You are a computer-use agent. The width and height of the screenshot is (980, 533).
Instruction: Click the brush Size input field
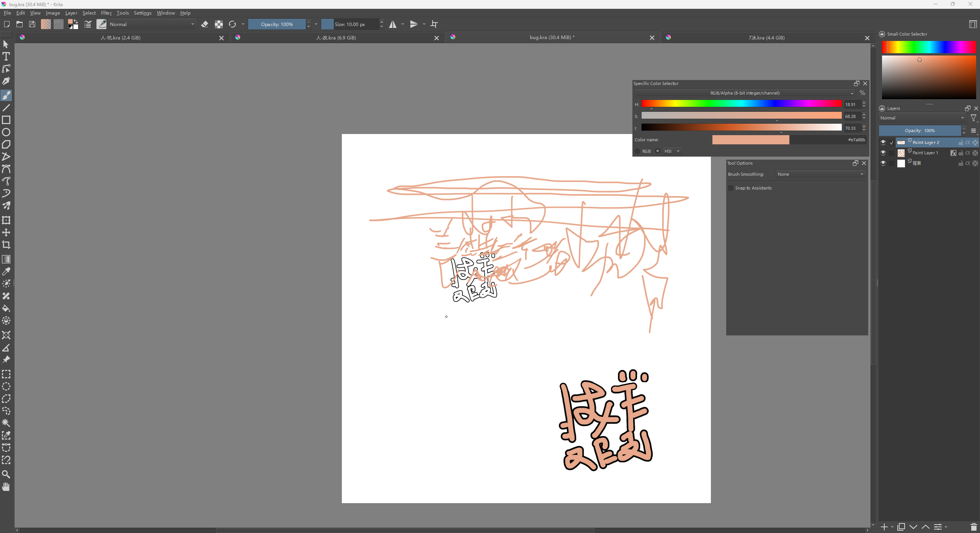[350, 25]
